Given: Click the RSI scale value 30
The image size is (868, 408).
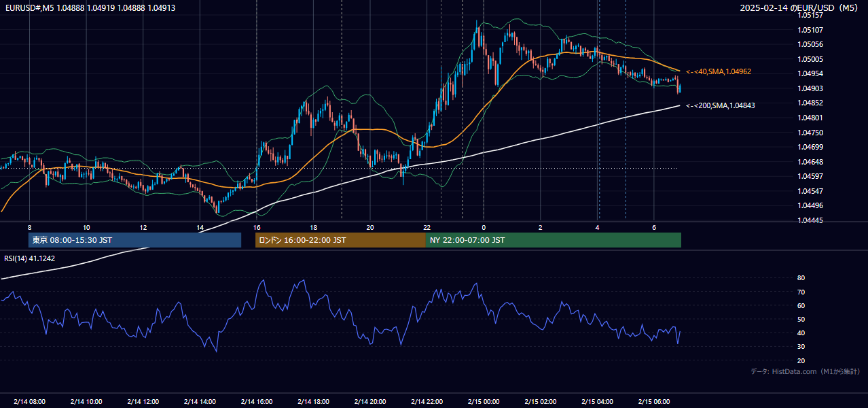Looking at the screenshot, I should (801, 347).
